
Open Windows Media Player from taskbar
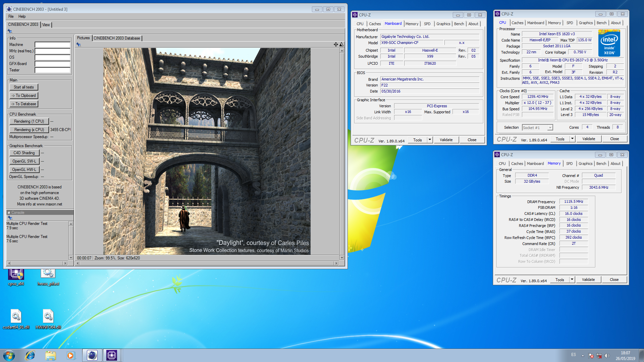pyautogui.click(x=70, y=355)
